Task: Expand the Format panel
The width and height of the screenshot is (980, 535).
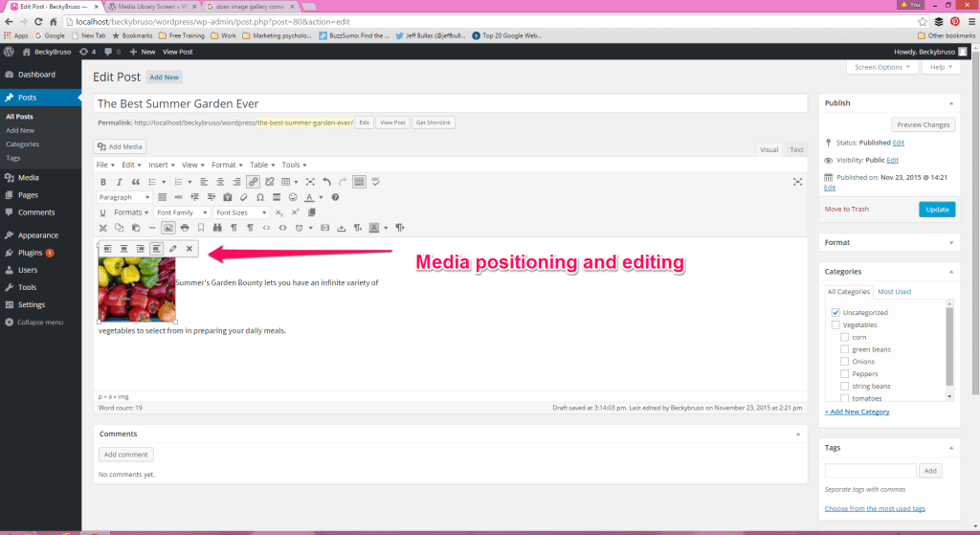Action: point(951,243)
